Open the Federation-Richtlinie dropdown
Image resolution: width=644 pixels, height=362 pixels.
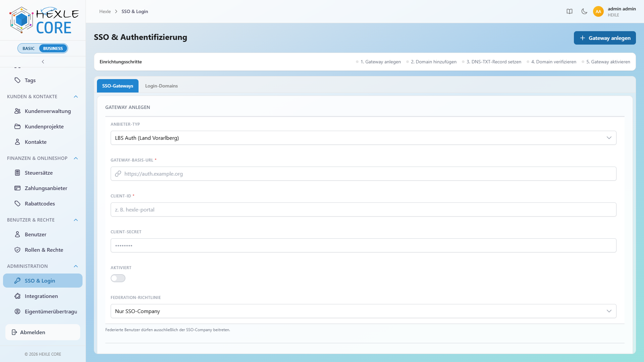tap(364, 311)
